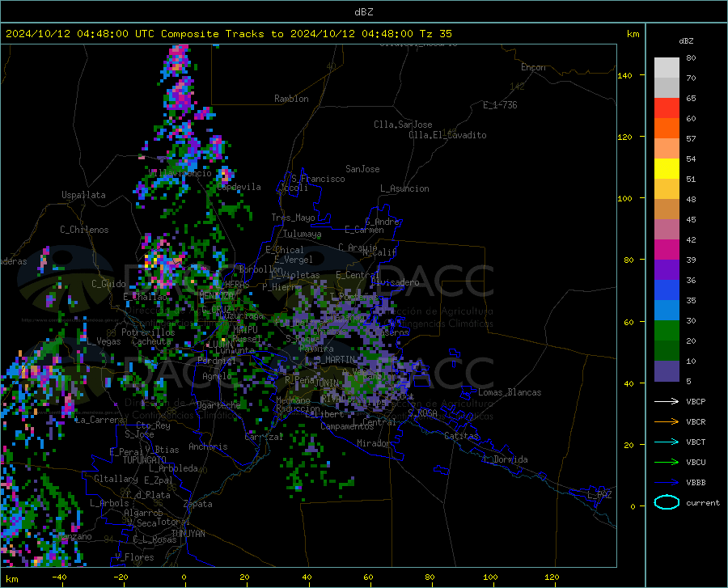Click the 'Encon' map label

[x=533, y=67]
